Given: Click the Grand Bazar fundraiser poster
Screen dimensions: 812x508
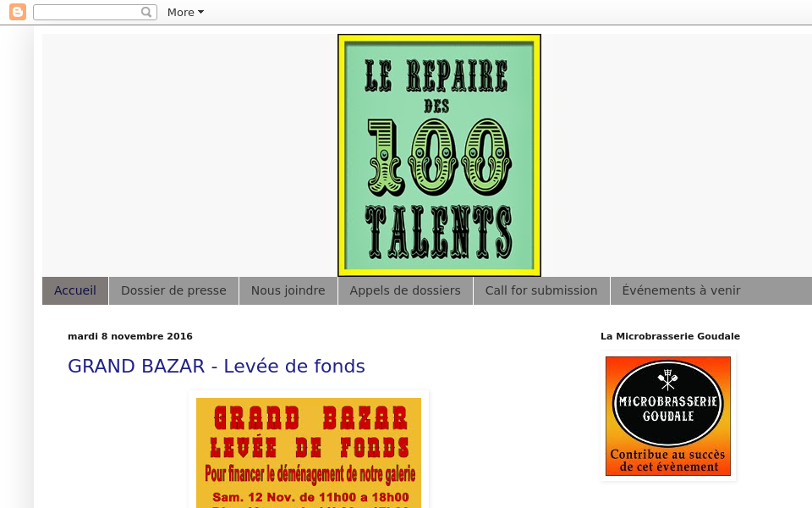Looking at the screenshot, I should 309,453.
